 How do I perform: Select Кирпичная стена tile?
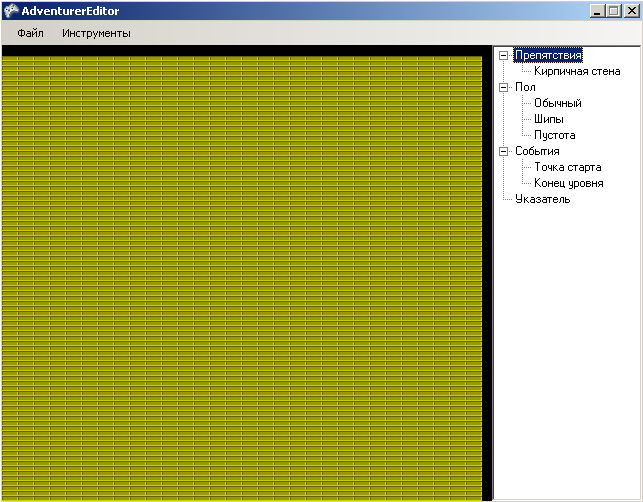pyautogui.click(x=577, y=71)
